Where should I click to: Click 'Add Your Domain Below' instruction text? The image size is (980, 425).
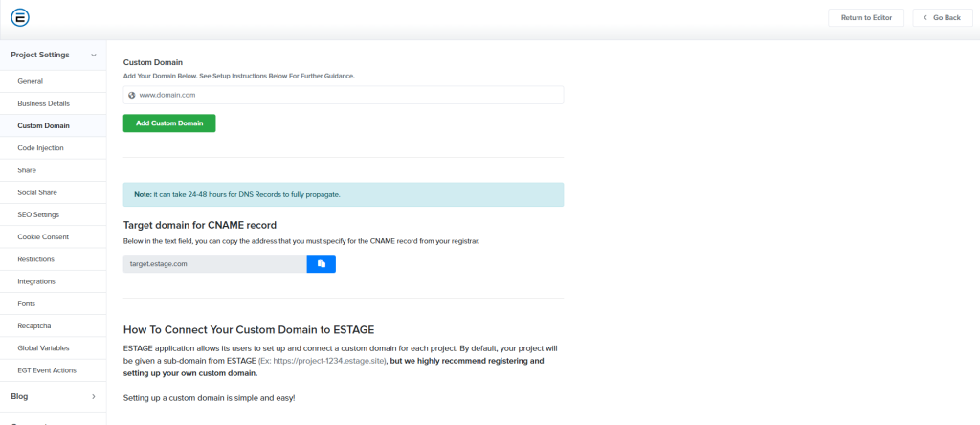tap(238, 76)
